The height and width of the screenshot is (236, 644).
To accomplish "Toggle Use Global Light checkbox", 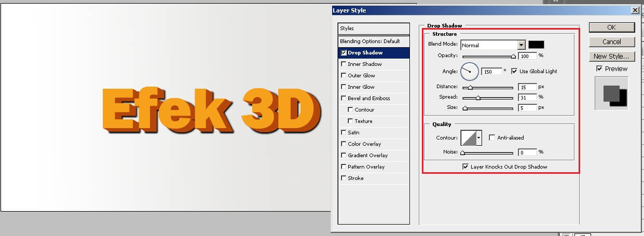I will pos(514,71).
